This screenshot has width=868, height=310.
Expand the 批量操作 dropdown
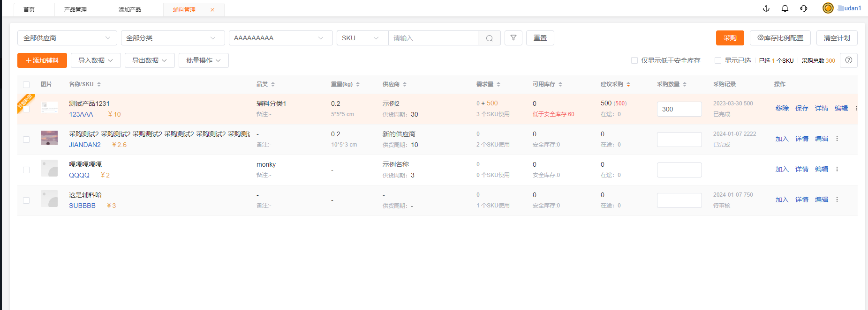click(204, 60)
